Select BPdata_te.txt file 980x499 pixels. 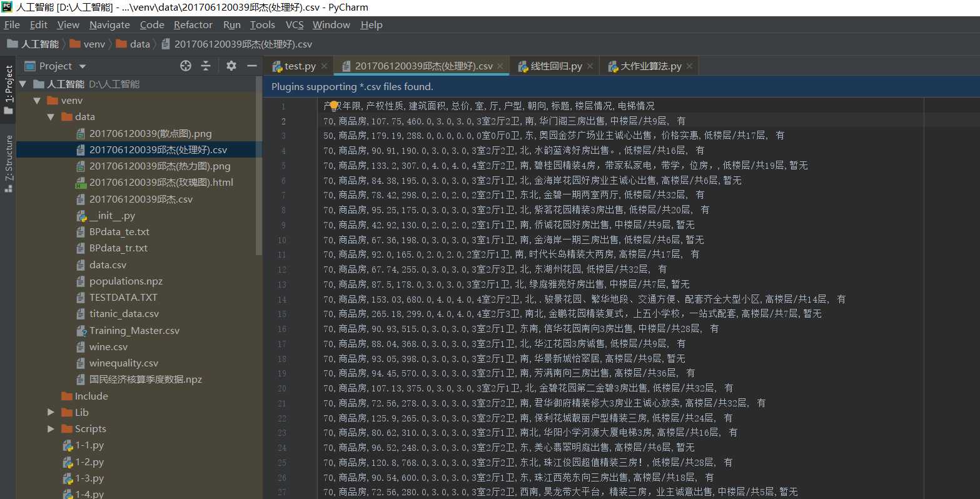coord(119,232)
